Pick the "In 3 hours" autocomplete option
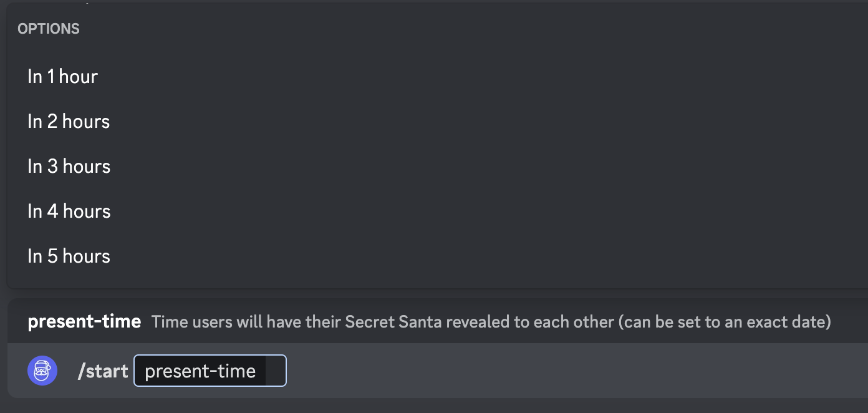Screen dimensions: 868x413 (69, 166)
